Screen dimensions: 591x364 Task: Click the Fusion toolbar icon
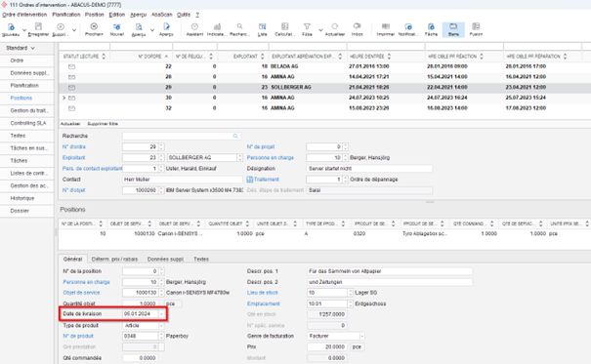point(476,26)
